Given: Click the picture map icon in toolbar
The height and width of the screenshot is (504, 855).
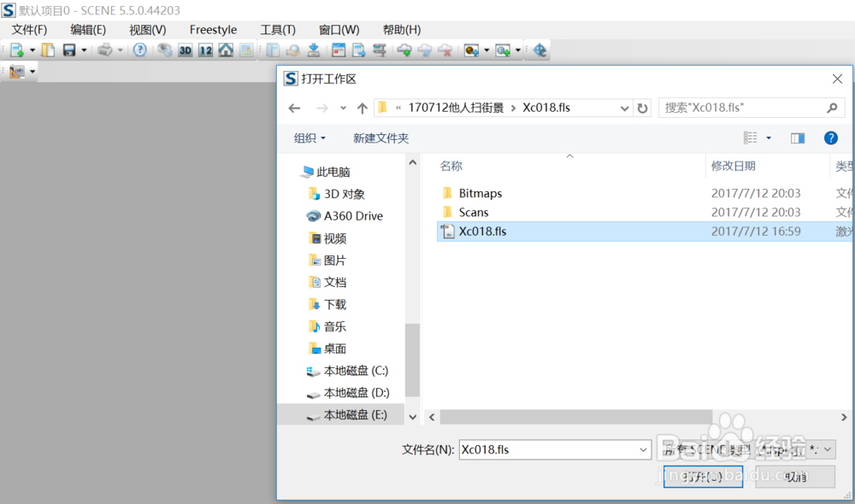Looking at the screenshot, I should click(x=246, y=50).
